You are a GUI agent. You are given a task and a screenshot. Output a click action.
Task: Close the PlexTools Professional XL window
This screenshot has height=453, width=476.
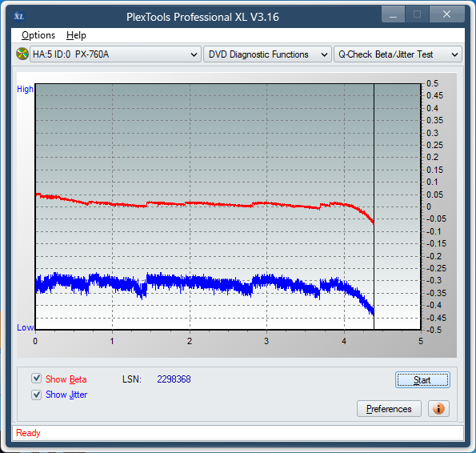coord(446,14)
